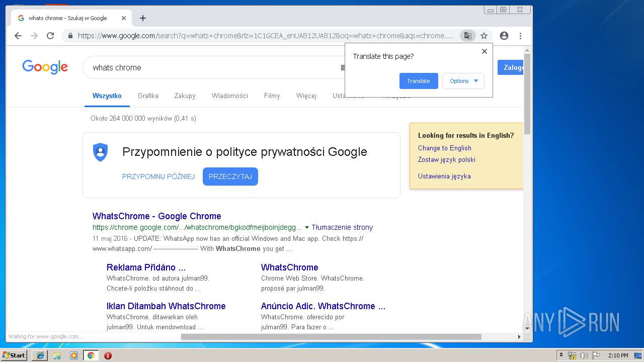Open media player from taskbar
Image resolution: width=644 pixels, height=362 pixels.
(74, 355)
